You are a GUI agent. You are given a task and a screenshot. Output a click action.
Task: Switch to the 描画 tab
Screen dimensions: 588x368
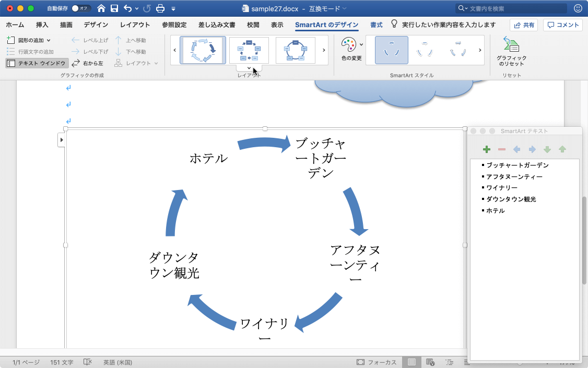tap(66, 25)
